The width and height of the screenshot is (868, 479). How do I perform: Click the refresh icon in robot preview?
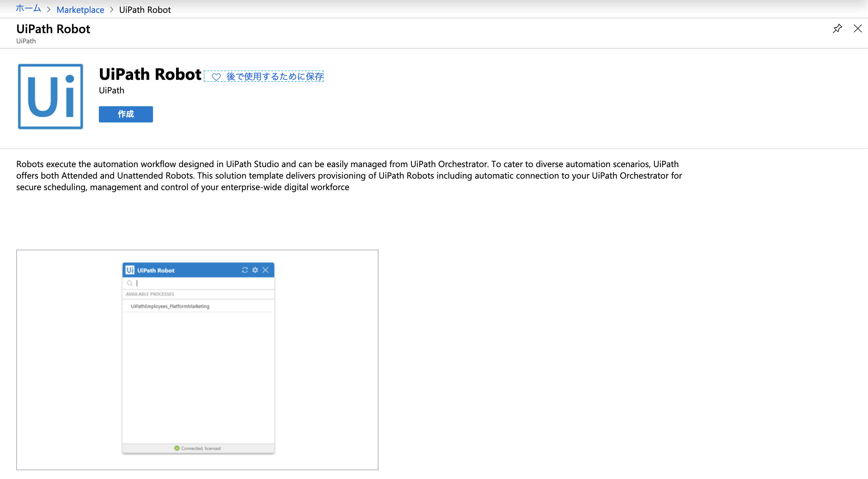(x=245, y=270)
